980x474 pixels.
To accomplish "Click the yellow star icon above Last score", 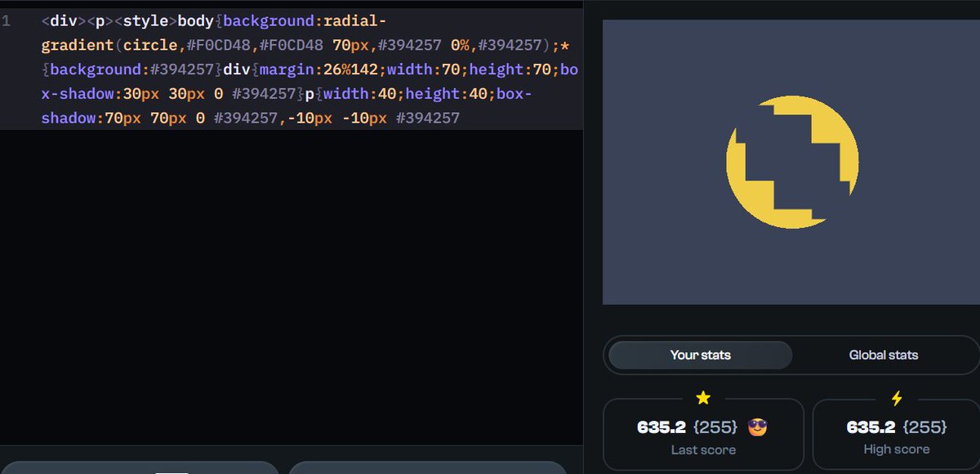I will [x=703, y=399].
